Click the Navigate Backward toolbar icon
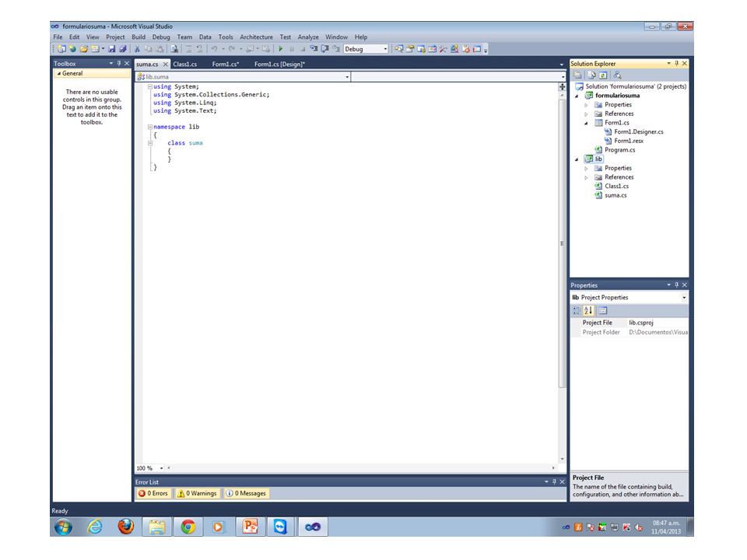 point(251,49)
